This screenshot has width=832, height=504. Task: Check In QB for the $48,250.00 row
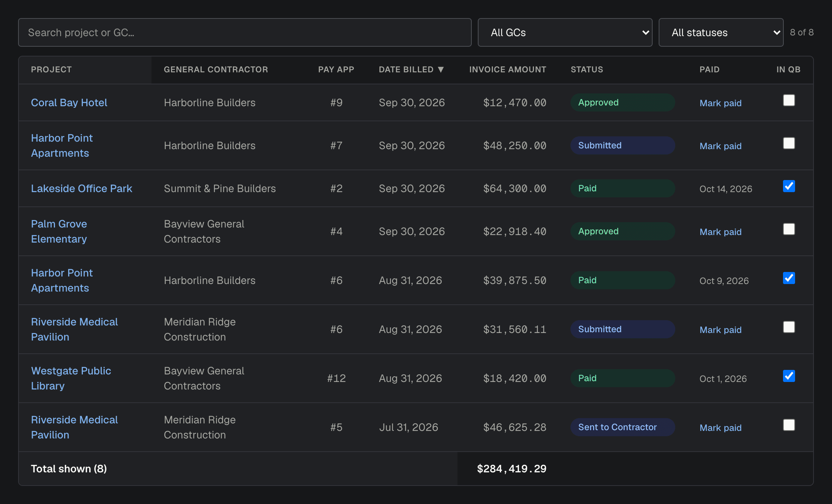(x=789, y=143)
